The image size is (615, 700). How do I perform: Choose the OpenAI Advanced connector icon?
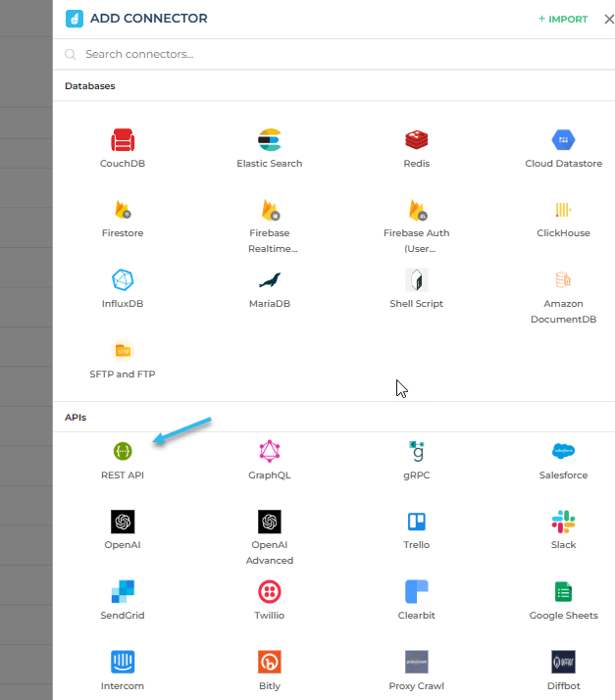pyautogui.click(x=270, y=522)
